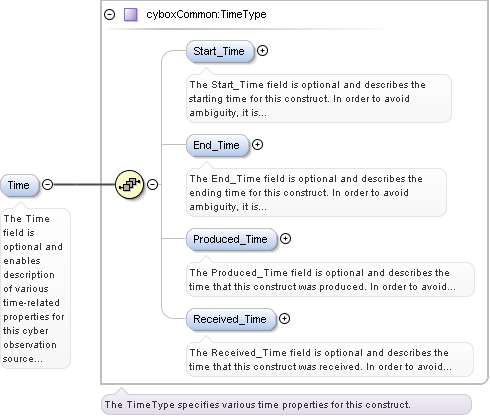
Task: Click the purple complex type square icon
Action: click(x=131, y=15)
